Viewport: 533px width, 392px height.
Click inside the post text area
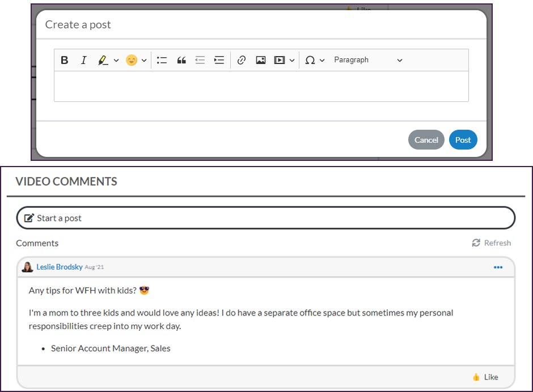[261, 86]
